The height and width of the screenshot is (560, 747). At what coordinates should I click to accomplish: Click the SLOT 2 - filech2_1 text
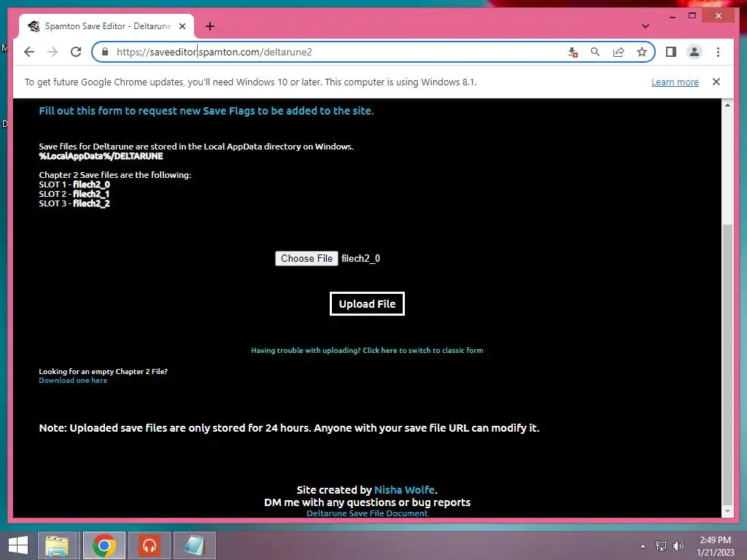[x=74, y=194]
